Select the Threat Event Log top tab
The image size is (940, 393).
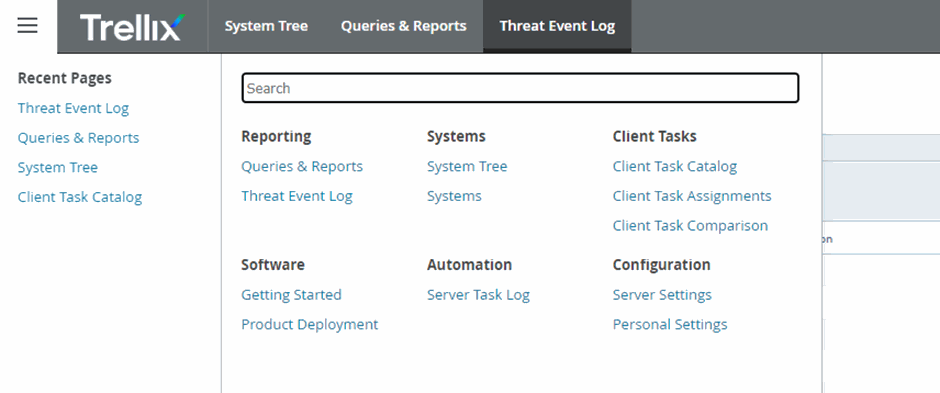pyautogui.click(x=557, y=26)
